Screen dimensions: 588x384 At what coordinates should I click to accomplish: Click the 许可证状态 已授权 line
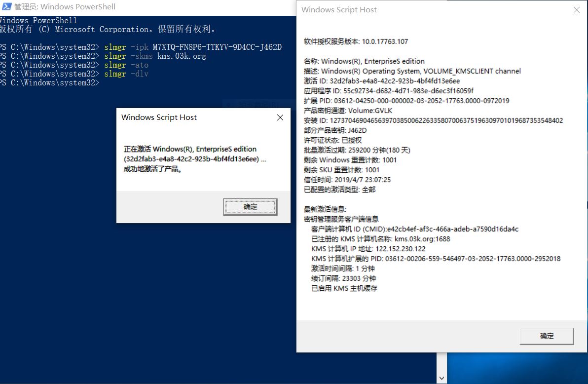tap(332, 140)
